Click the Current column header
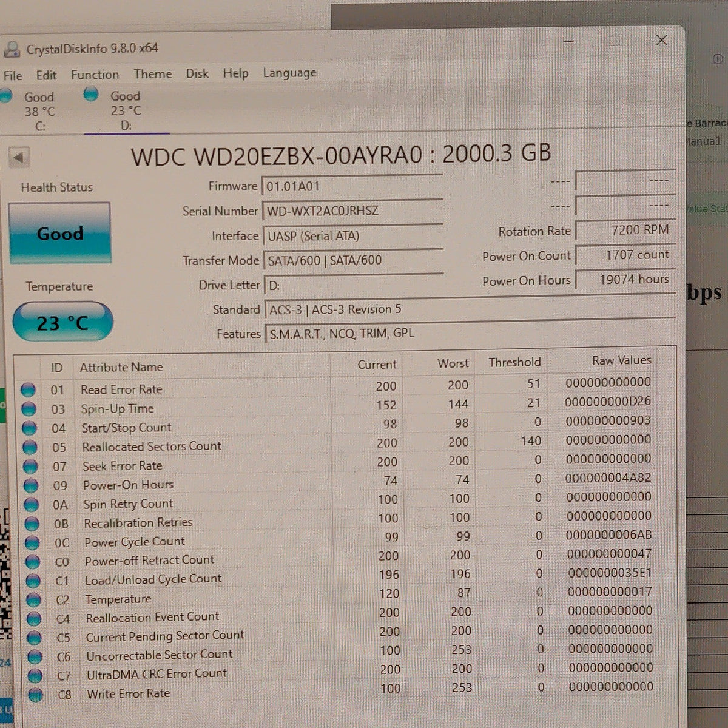The height and width of the screenshot is (728, 728). coord(377,365)
